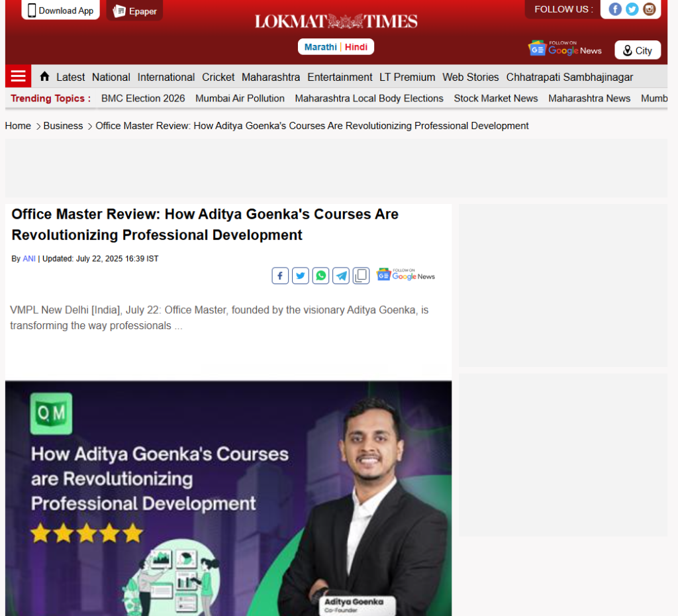678x616 pixels.
Task: Select BMC Election 2026 trending topic
Action: 143,98
